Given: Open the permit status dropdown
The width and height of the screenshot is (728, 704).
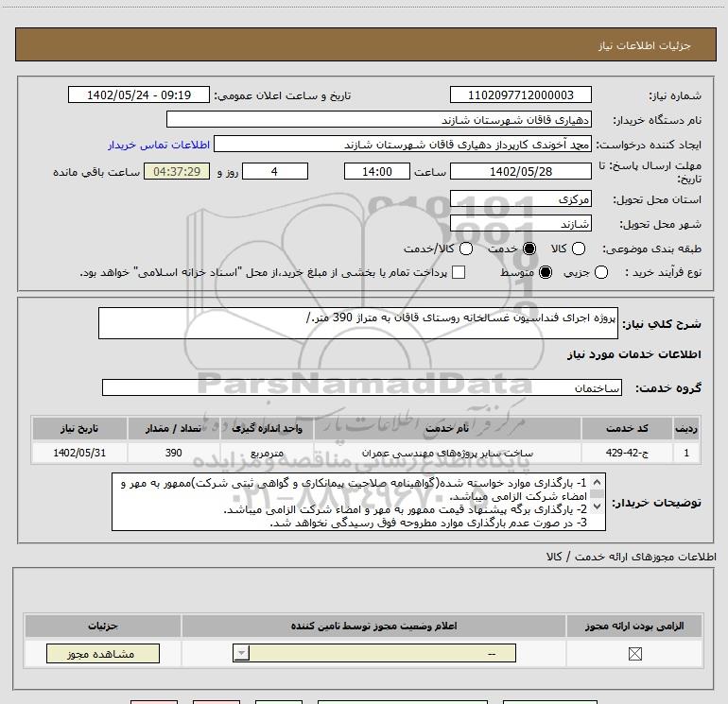Looking at the screenshot, I should 374,653.
